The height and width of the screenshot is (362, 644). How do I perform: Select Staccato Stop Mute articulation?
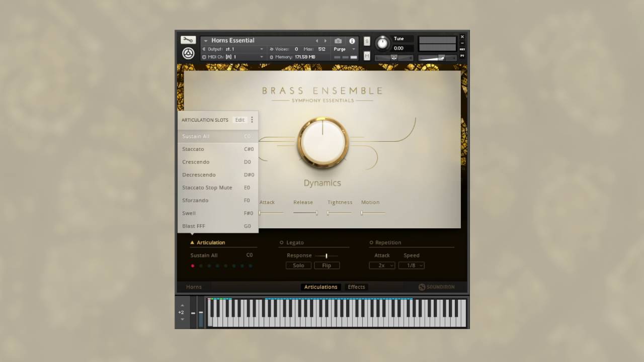(218, 188)
